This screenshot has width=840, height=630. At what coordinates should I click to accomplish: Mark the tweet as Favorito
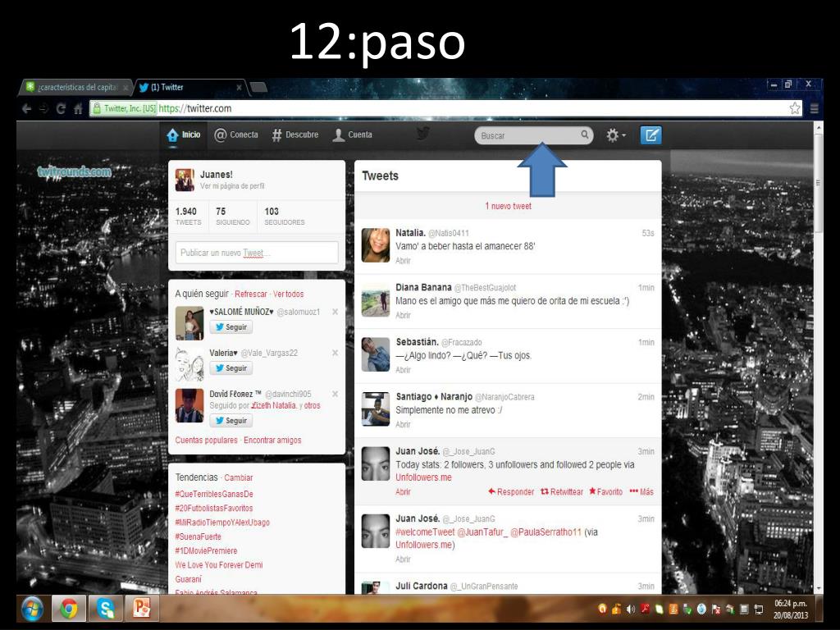(605, 491)
